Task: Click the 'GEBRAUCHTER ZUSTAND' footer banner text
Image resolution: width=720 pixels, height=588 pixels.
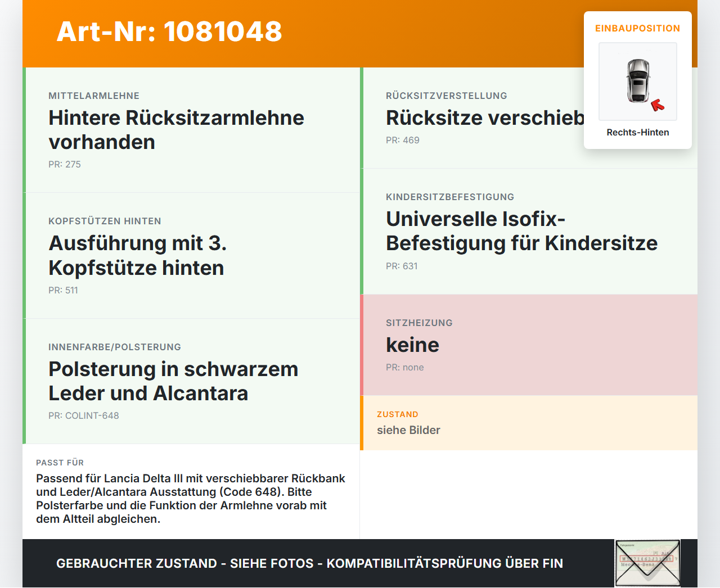Action: [x=309, y=563]
